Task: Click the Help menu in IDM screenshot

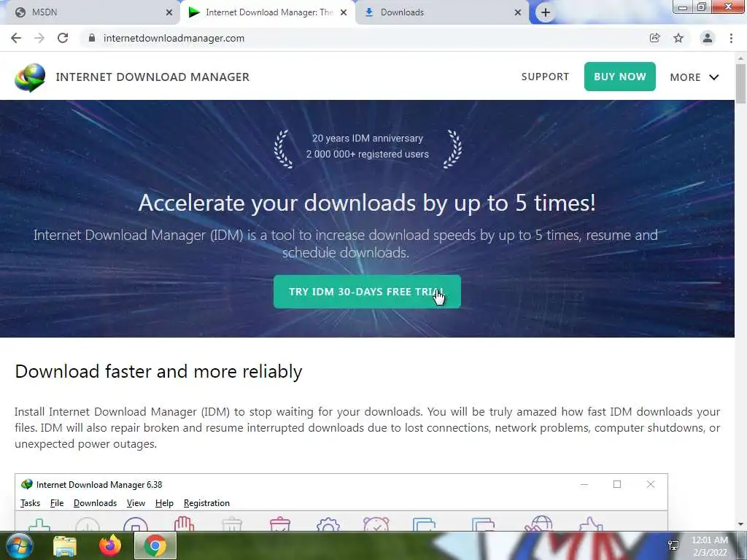Action: tap(164, 503)
